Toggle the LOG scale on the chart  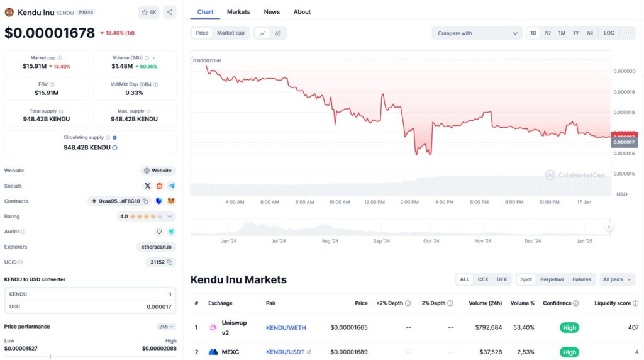point(609,33)
